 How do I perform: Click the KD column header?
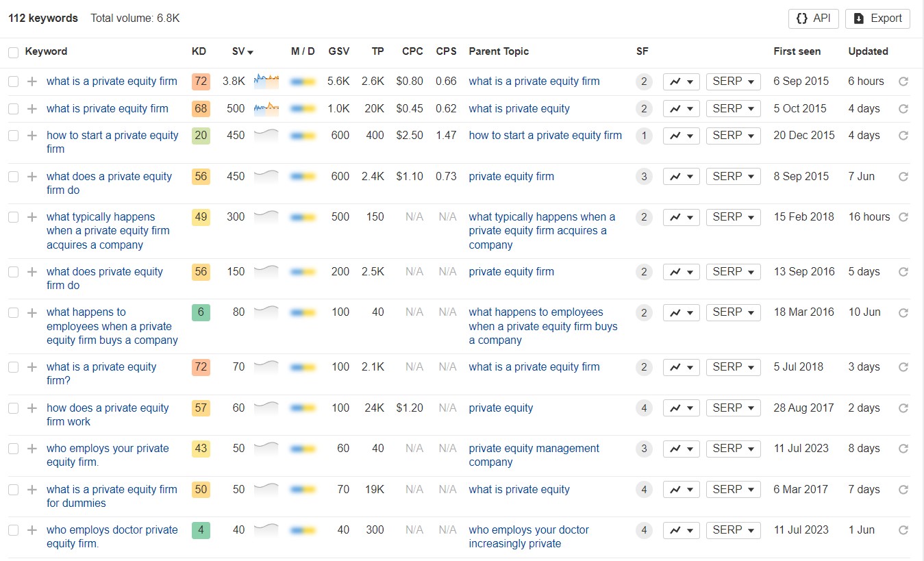(198, 51)
